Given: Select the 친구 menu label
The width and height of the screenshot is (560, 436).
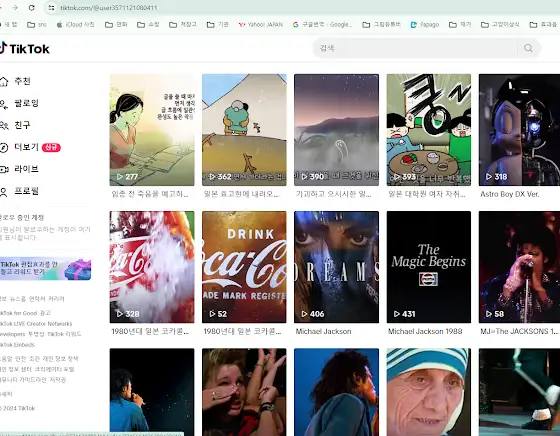Looking at the screenshot, I should 22,125.
